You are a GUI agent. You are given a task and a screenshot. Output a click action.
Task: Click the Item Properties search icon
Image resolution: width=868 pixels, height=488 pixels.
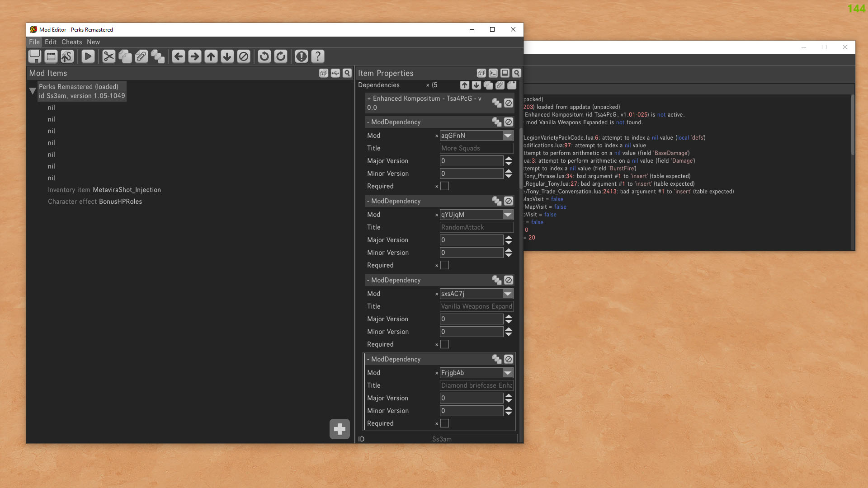(517, 73)
